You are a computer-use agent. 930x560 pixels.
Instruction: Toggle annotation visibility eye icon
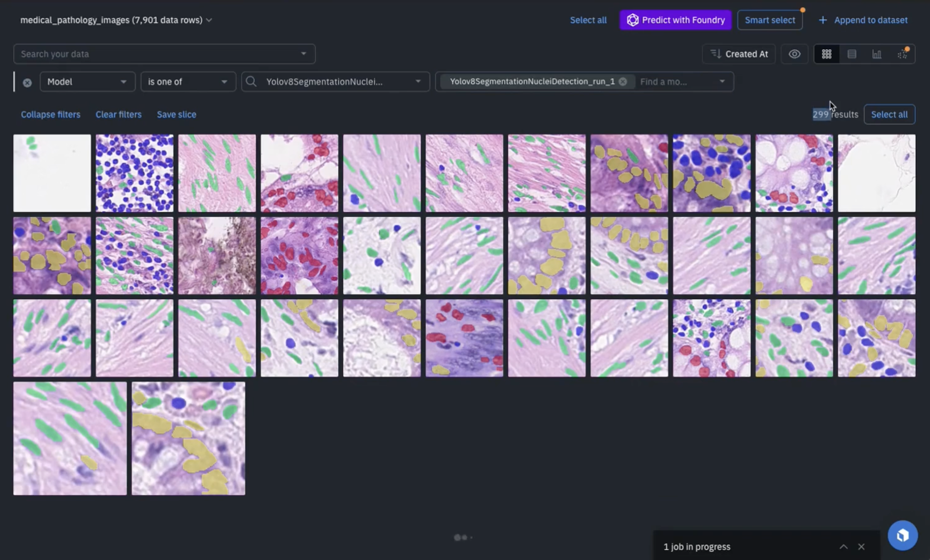point(794,54)
